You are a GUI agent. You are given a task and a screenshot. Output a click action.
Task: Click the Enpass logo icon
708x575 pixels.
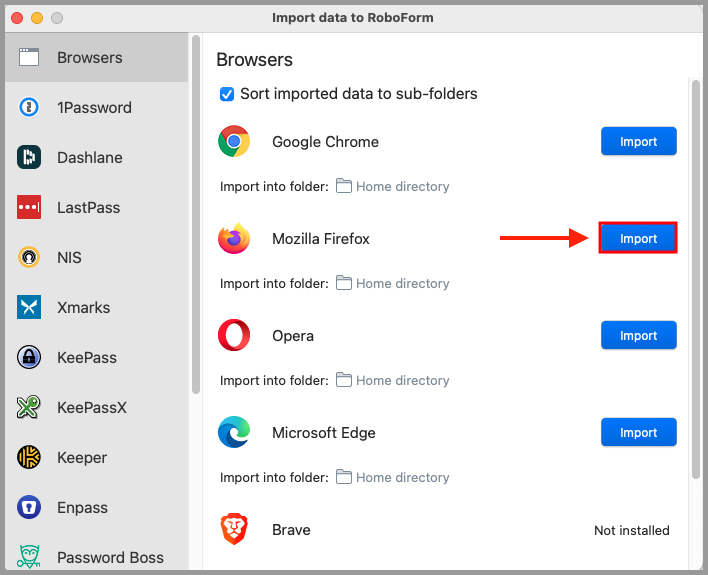(x=29, y=507)
